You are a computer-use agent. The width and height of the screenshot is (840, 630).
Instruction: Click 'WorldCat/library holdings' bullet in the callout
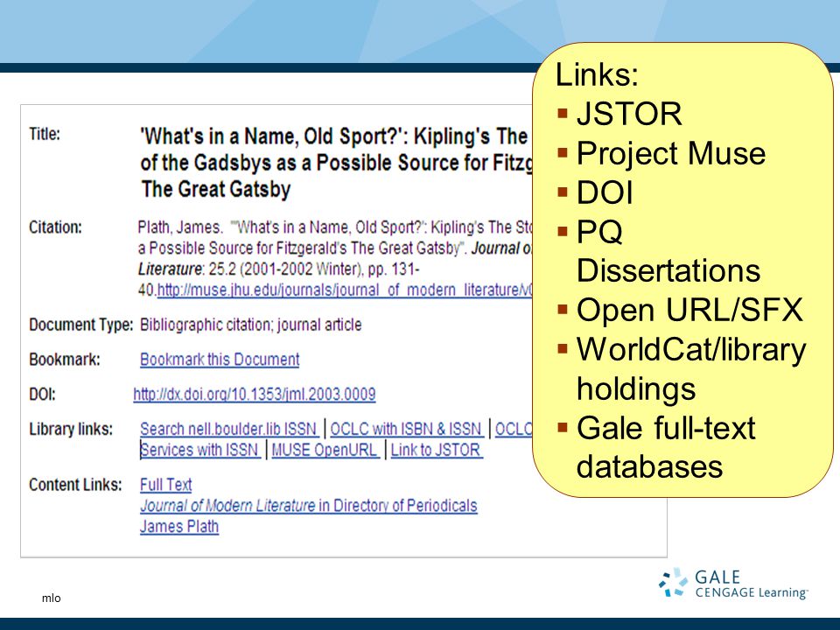pyautogui.click(x=691, y=368)
